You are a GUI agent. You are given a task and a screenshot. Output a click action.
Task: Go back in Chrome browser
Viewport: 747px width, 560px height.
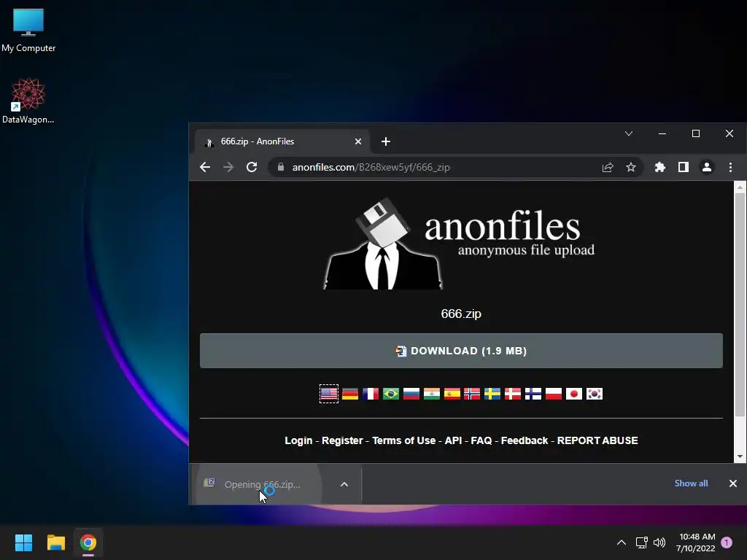[205, 167]
